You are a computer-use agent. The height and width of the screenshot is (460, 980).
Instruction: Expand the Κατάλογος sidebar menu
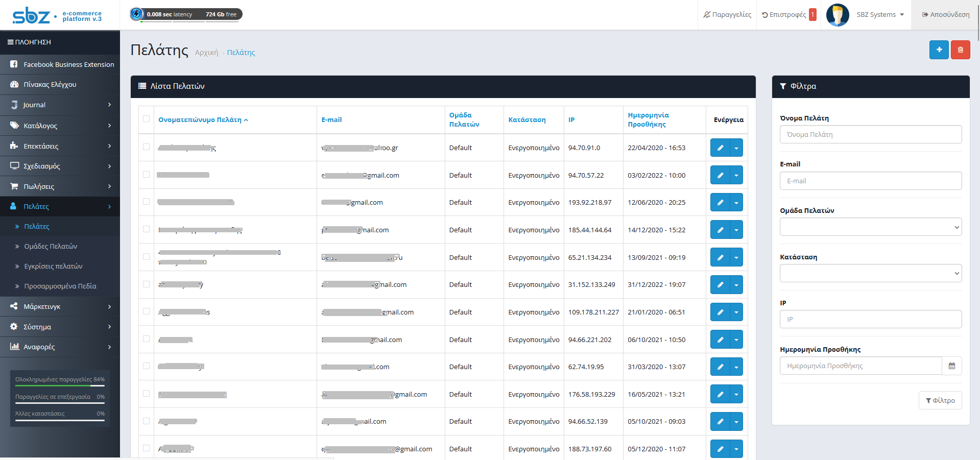click(60, 126)
